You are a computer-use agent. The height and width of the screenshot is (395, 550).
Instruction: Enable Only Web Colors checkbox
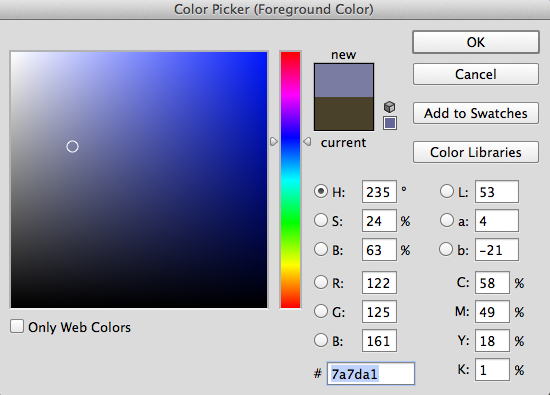[17, 326]
